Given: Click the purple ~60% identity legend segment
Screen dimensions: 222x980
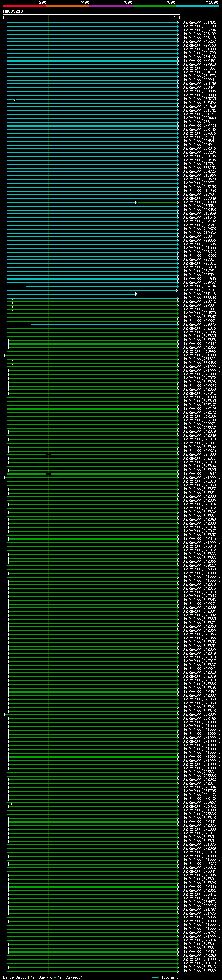Looking at the screenshot, I should coord(111,6).
